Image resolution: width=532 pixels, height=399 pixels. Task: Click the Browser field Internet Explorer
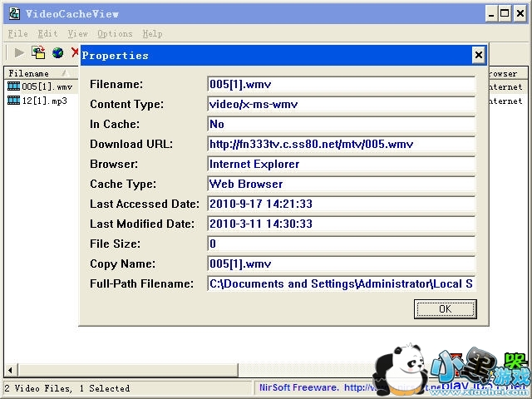pos(341,165)
